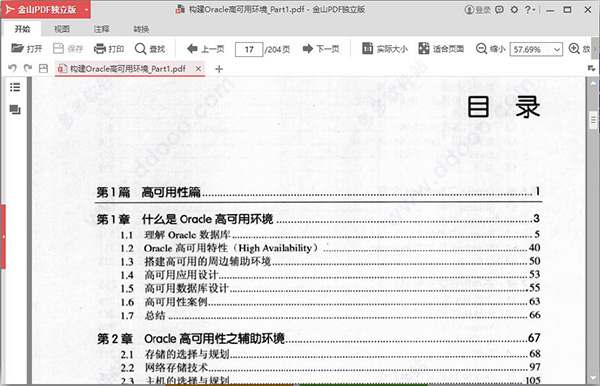Zoom in with the 放大 icon
This screenshot has height=386, width=600.
click(x=574, y=49)
